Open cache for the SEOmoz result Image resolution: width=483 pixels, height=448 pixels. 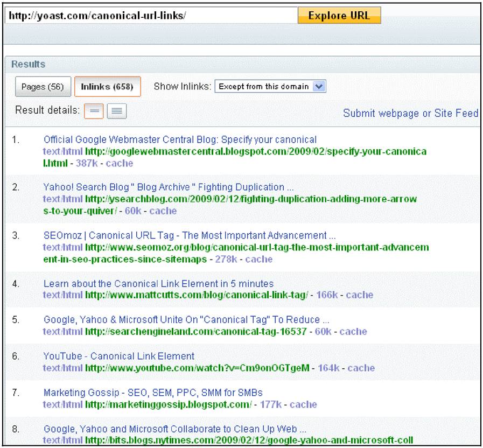click(259, 259)
